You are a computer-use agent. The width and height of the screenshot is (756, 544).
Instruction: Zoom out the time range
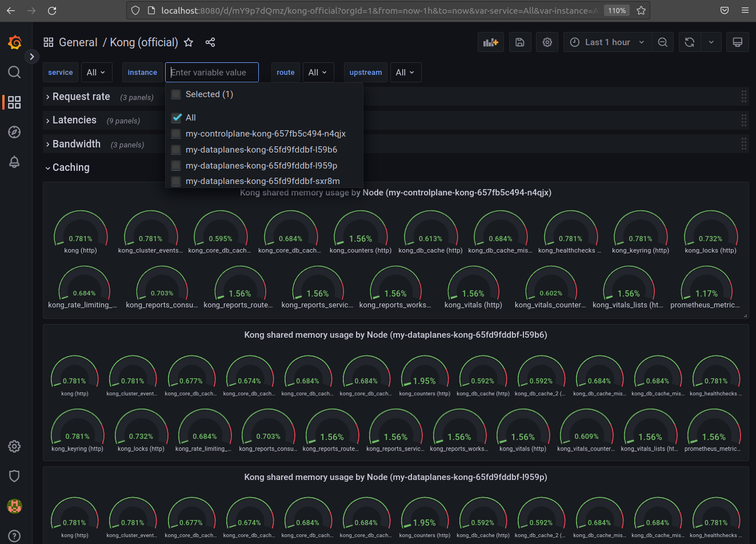663,42
